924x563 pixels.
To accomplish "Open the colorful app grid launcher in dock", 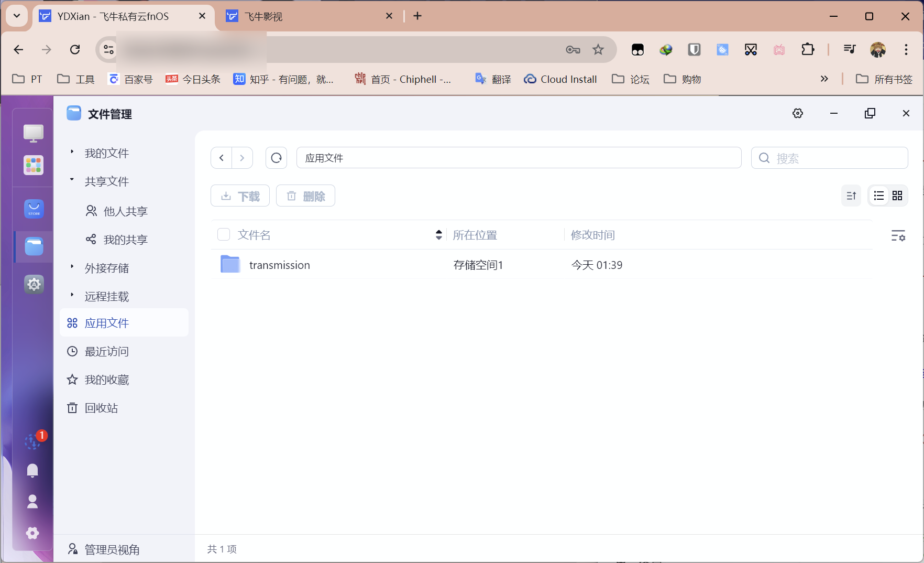I will pos(34,166).
